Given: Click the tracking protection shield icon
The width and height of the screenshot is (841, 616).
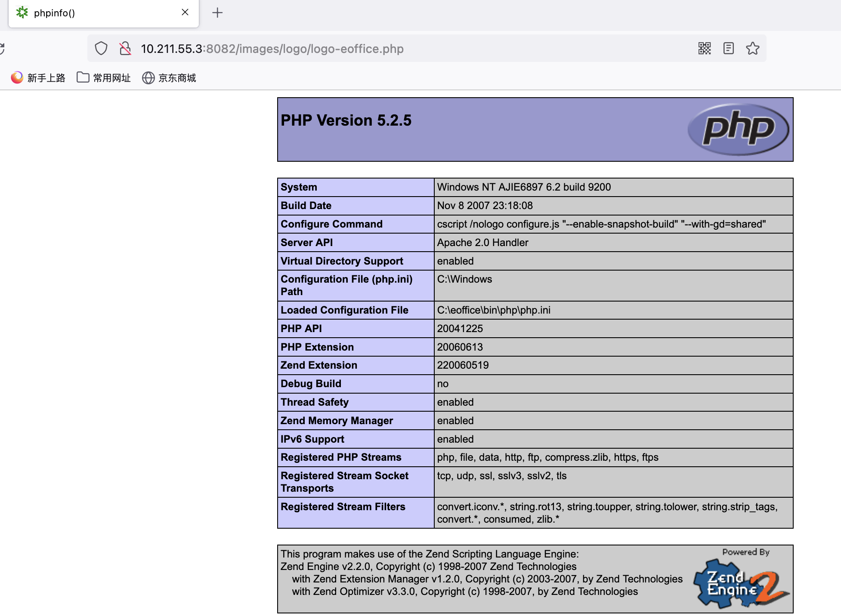Looking at the screenshot, I should coord(101,49).
